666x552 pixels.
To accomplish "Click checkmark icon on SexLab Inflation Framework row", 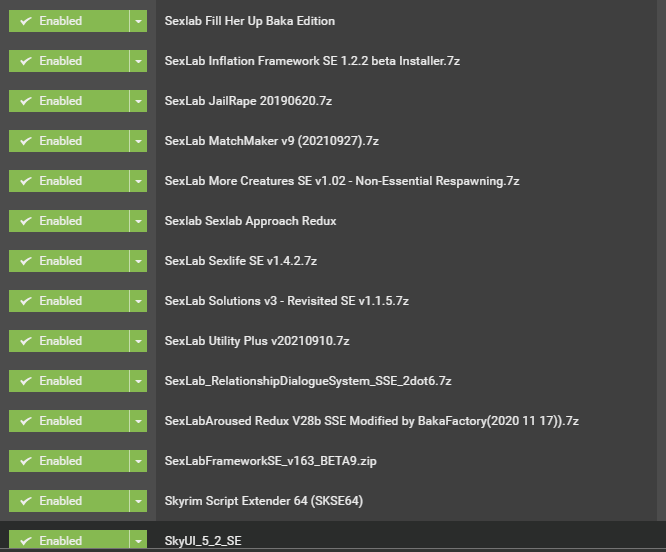I will tap(26, 61).
